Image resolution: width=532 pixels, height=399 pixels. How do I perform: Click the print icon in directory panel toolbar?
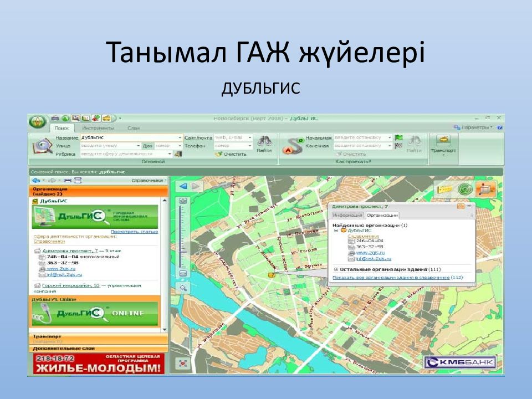tap(68, 181)
